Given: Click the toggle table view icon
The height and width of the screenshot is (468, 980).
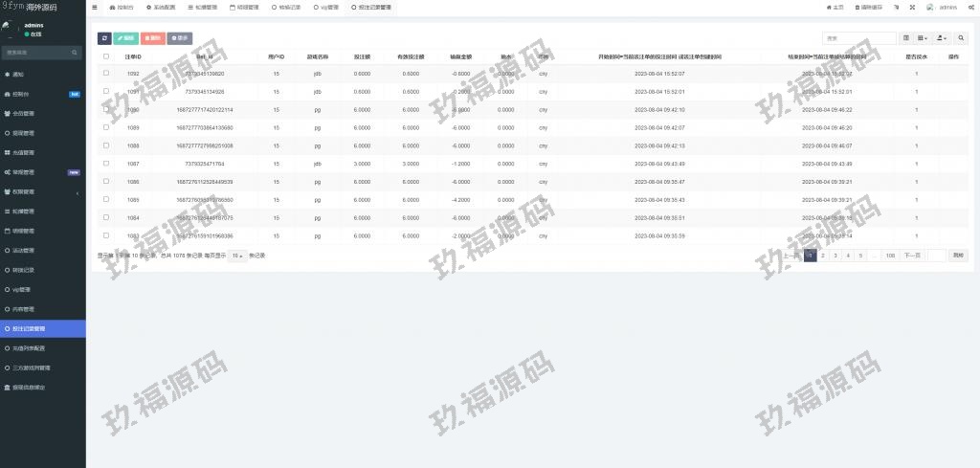Looking at the screenshot, I should click(x=906, y=38).
